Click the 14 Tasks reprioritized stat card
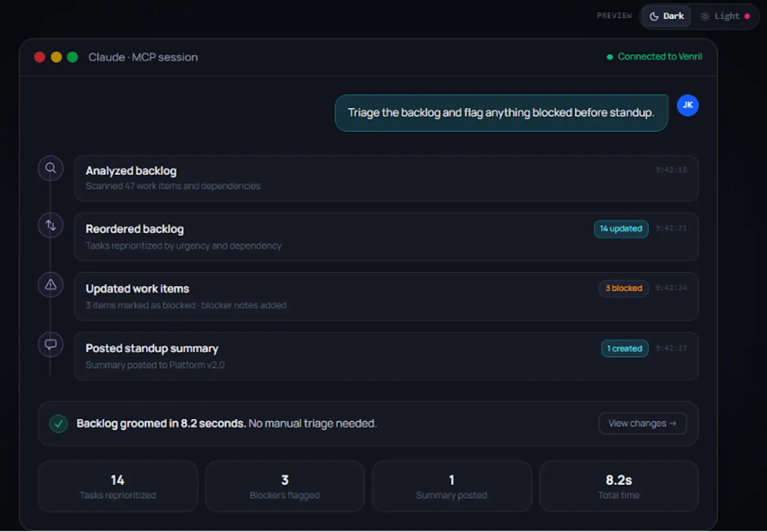The height and width of the screenshot is (532, 767). [117, 486]
